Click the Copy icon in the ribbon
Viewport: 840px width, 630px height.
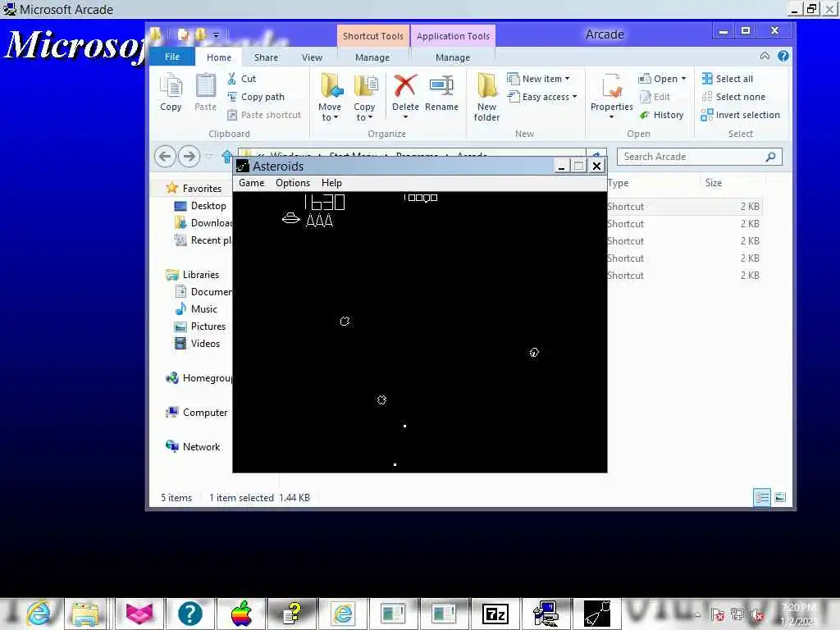[171, 92]
